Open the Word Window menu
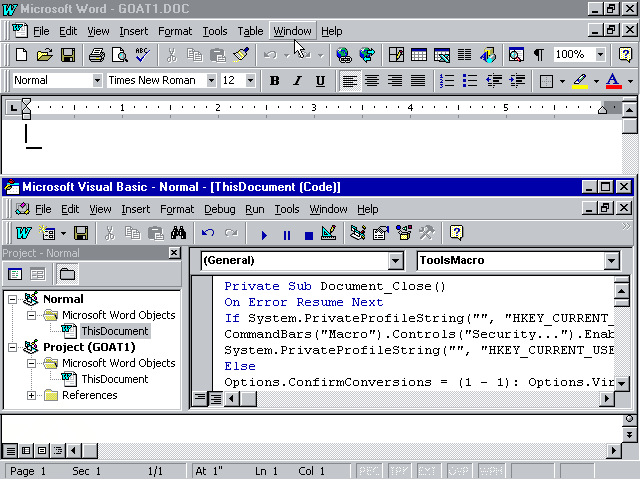This screenshot has height=480, width=640. (292, 31)
